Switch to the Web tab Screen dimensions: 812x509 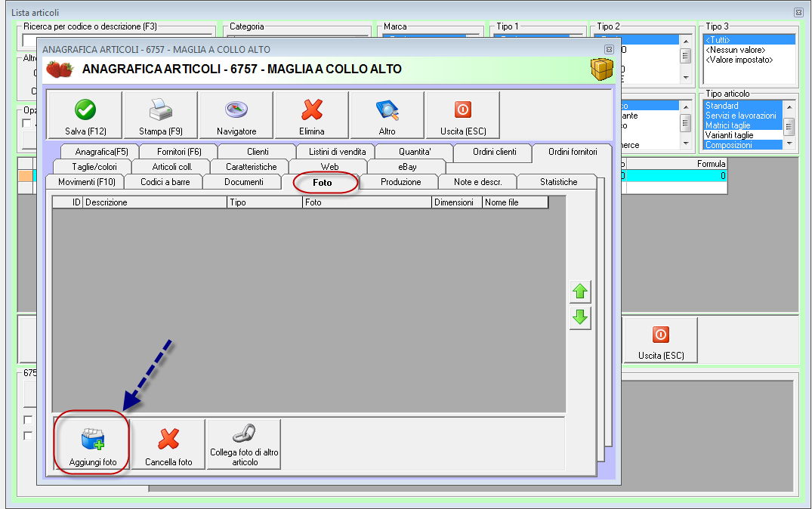pyautogui.click(x=329, y=167)
